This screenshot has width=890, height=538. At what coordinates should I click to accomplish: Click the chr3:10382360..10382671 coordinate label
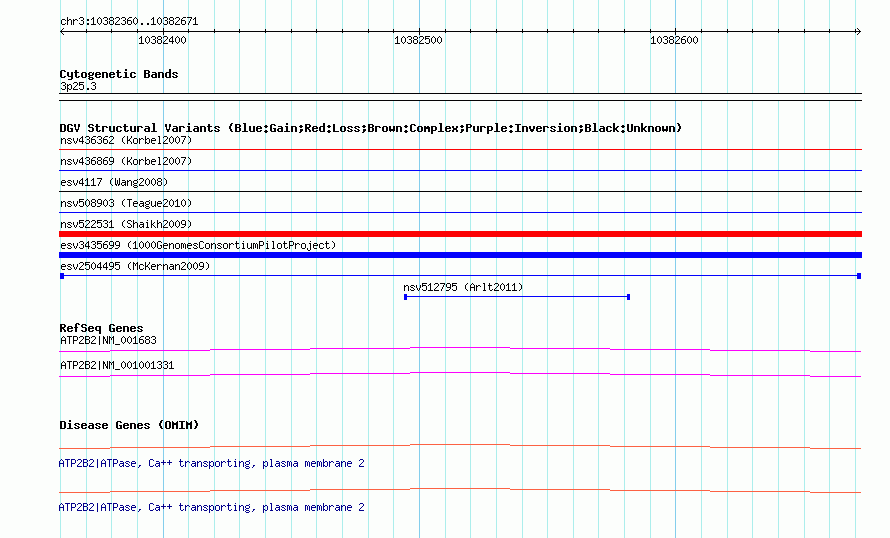tap(129, 22)
